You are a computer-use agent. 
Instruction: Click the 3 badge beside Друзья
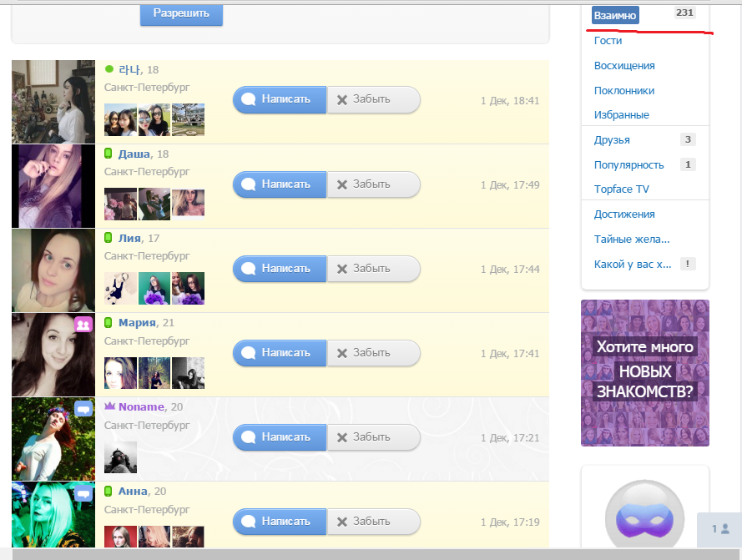click(688, 139)
